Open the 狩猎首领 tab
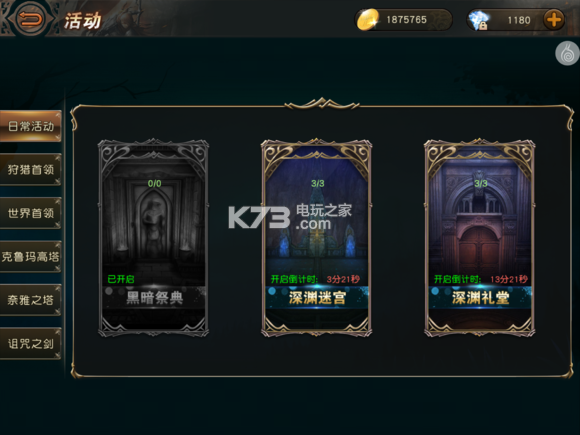This screenshot has width=580, height=435. coord(31,169)
